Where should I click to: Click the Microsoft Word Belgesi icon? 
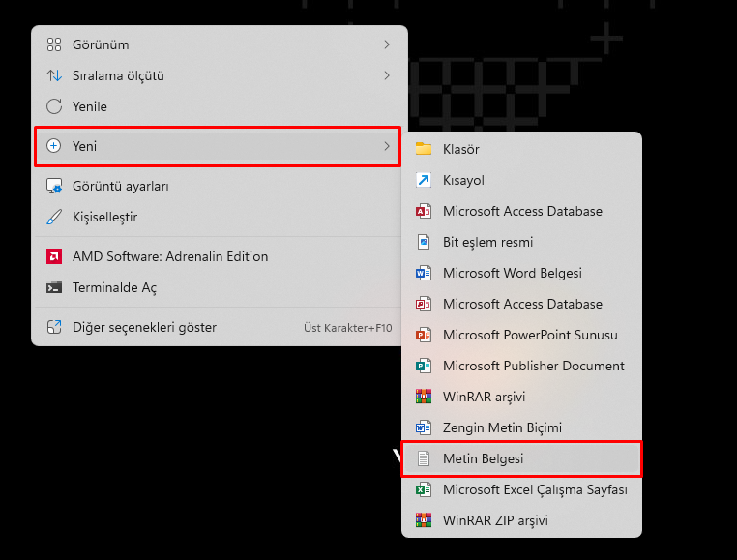coord(423,273)
